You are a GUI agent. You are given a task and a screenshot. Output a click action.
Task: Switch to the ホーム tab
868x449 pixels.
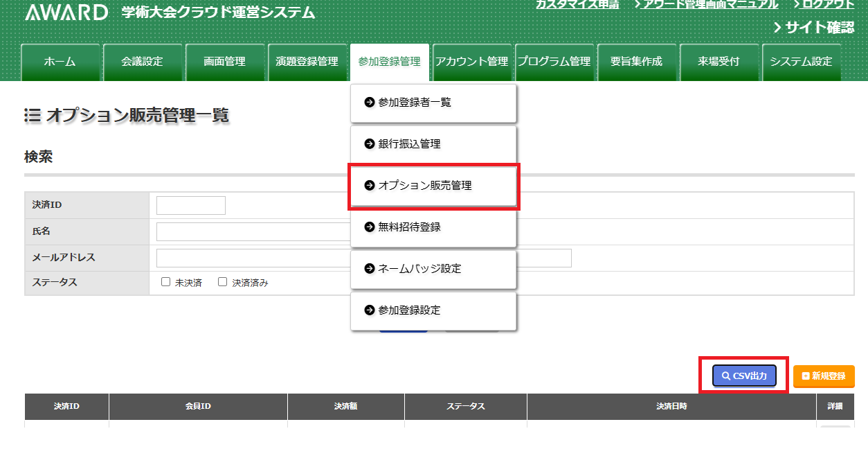pyautogui.click(x=60, y=62)
